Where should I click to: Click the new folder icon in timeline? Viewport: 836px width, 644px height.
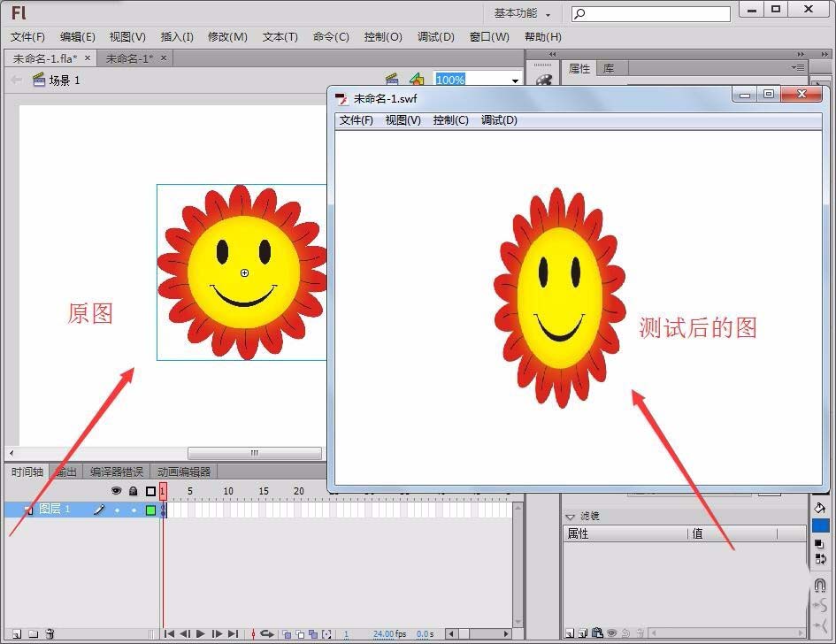[x=33, y=634]
